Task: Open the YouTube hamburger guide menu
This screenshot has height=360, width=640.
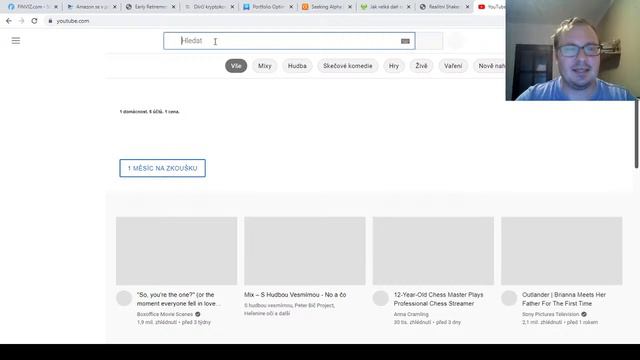Action: click(16, 40)
